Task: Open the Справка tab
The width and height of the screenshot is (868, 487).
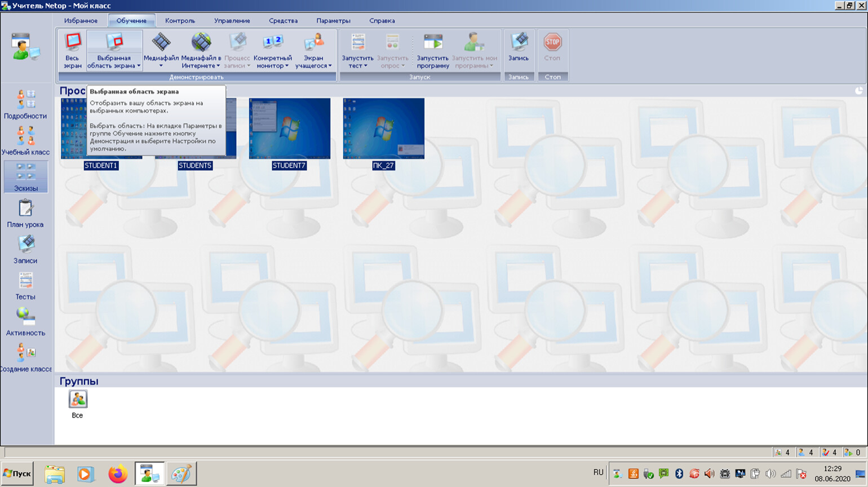Action: tap(382, 21)
